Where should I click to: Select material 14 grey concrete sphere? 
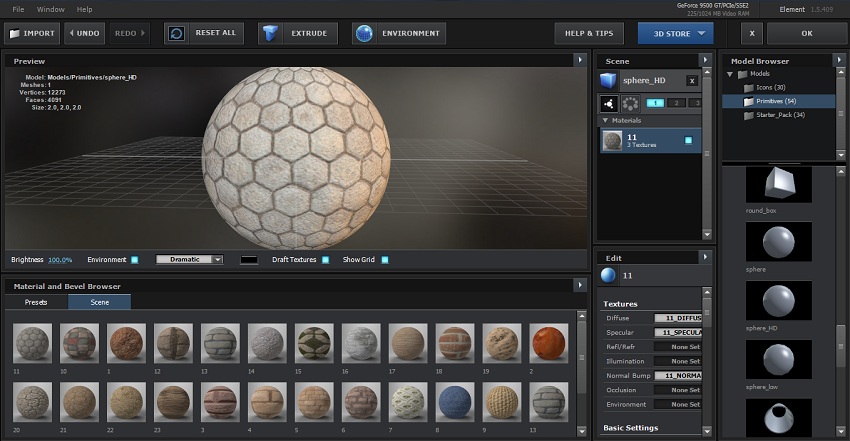[267, 343]
